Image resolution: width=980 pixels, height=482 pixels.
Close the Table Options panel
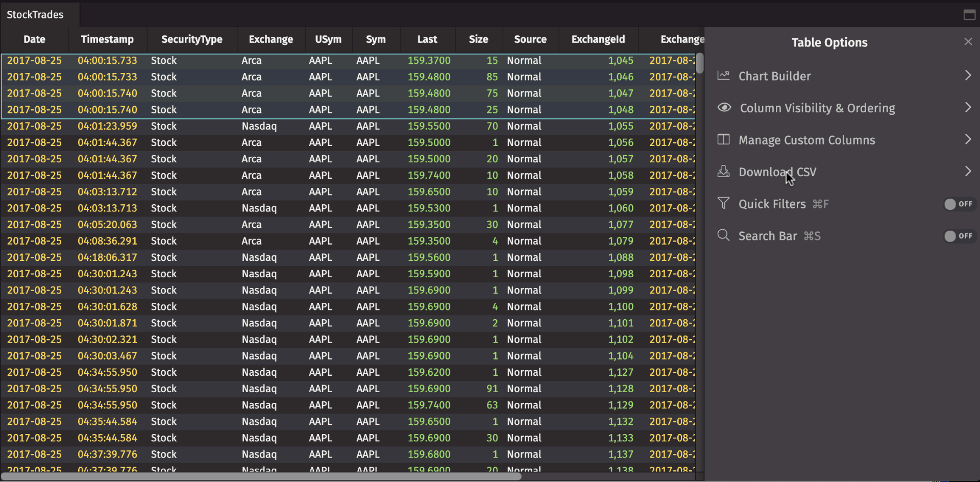pos(968,42)
